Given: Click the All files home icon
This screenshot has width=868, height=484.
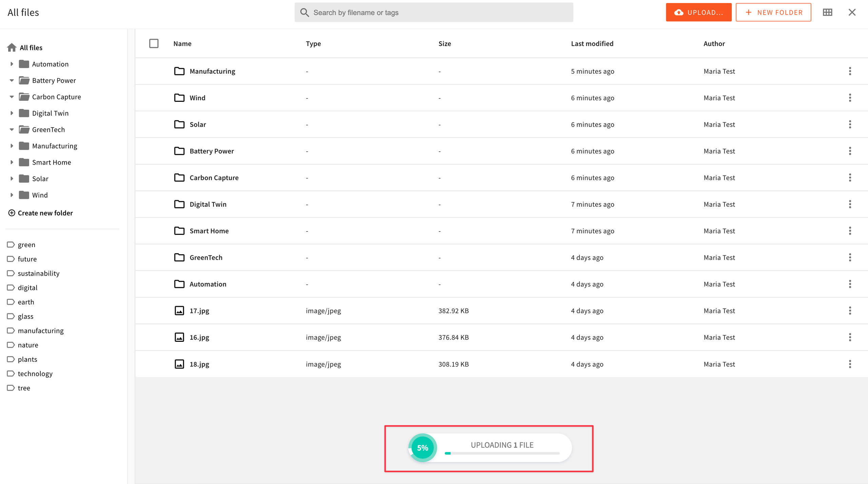Looking at the screenshot, I should click(x=12, y=48).
